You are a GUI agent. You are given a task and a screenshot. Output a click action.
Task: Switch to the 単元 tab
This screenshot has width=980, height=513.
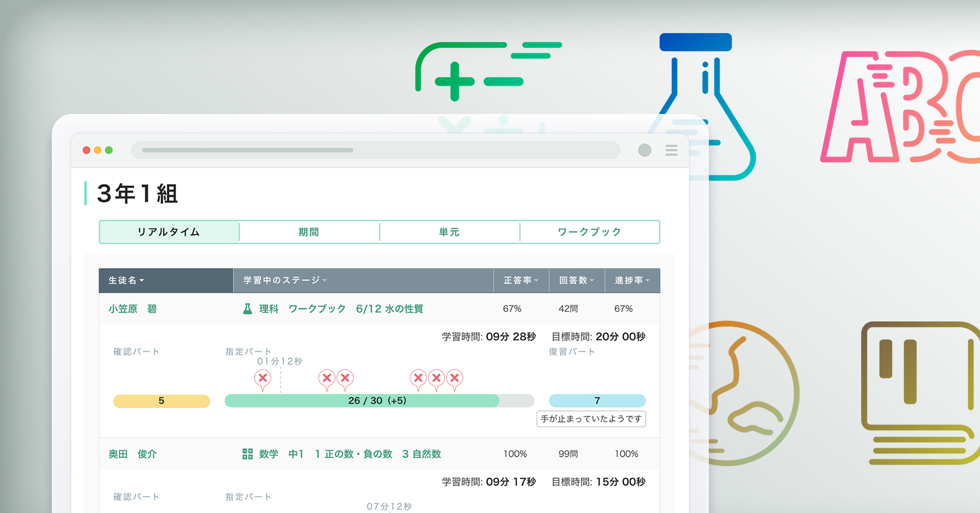pyautogui.click(x=449, y=232)
